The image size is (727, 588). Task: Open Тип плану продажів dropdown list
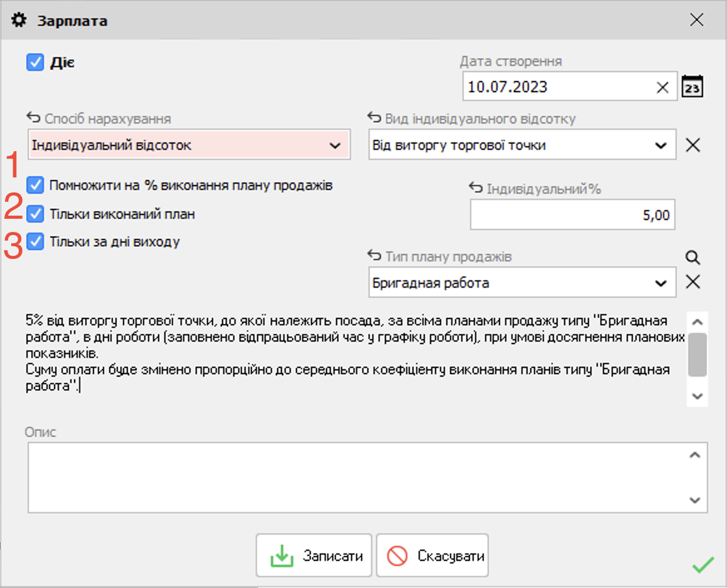[x=660, y=283]
